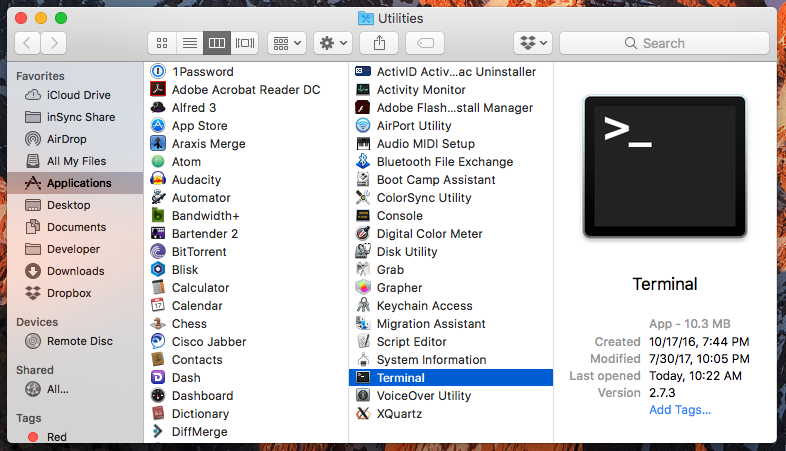The height and width of the screenshot is (451, 786).
Task: Select the Migration Assistant text label
Action: click(x=431, y=323)
